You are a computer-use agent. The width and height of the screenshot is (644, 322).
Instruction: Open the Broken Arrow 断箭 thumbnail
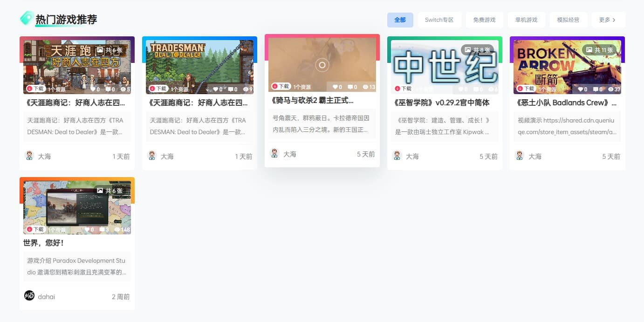coord(567,67)
